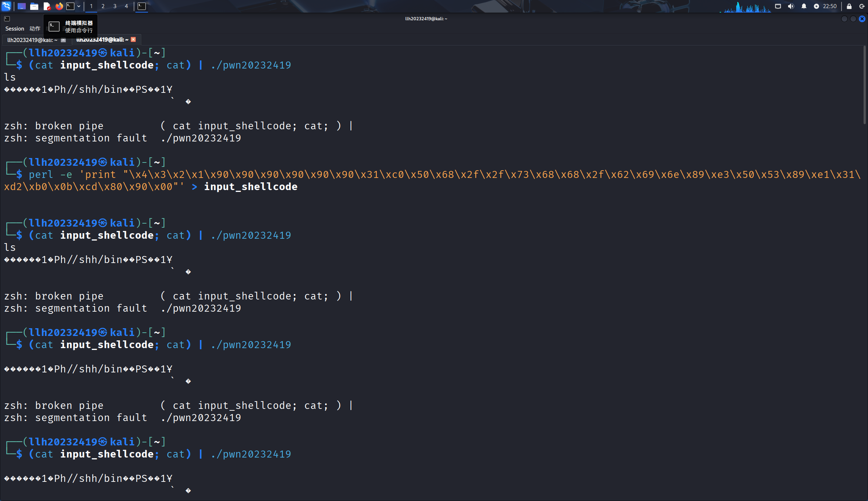868x501 pixels.
Task: Click the volume speaker icon
Action: pos(791,6)
